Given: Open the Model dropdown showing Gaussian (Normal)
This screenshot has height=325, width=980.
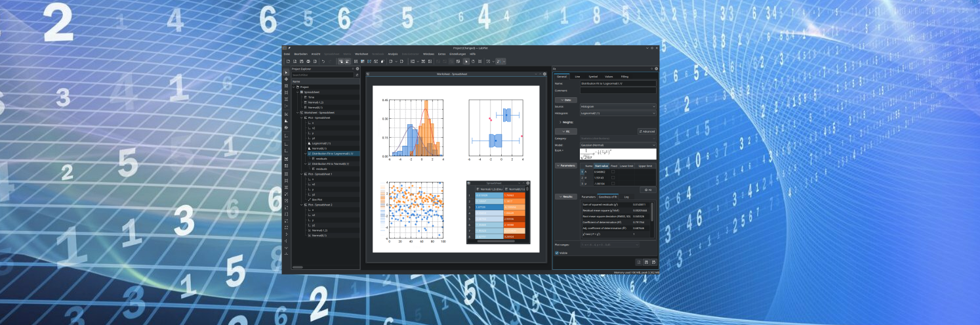Looking at the screenshot, I should pyautogui.click(x=618, y=144).
